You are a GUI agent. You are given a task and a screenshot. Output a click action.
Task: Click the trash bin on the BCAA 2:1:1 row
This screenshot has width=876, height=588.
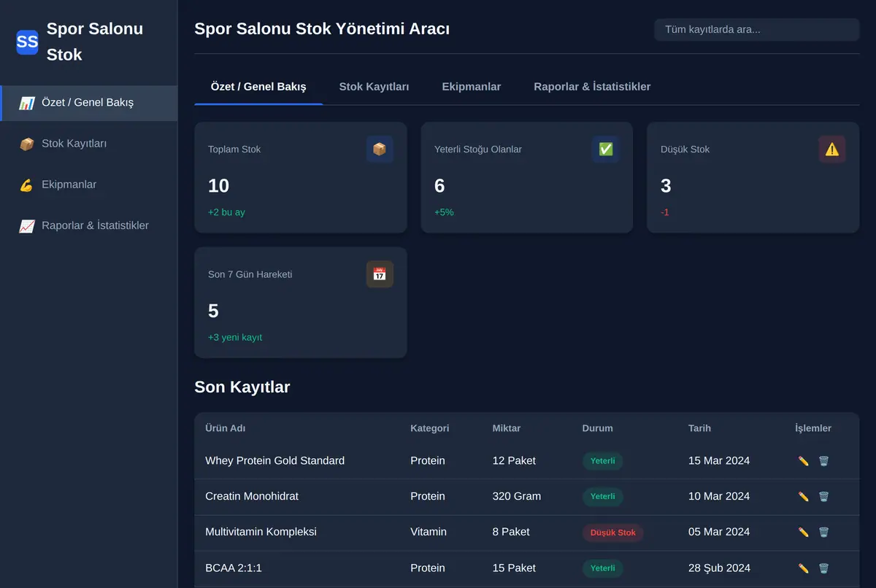[x=823, y=568]
